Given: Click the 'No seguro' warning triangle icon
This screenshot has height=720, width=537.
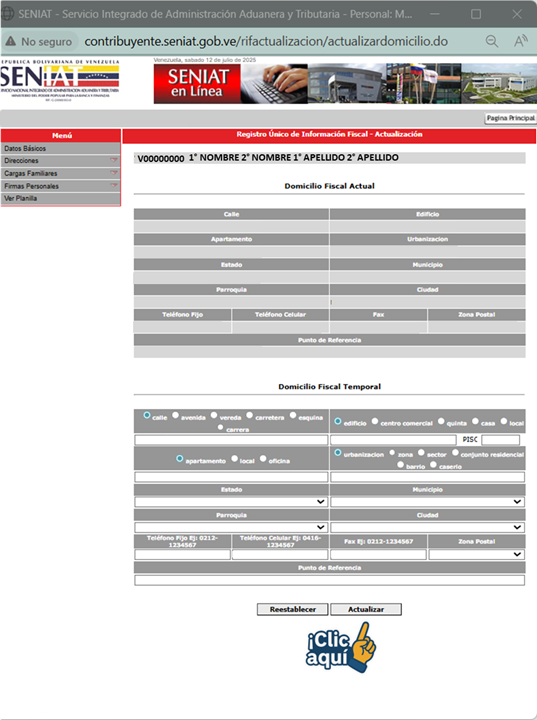Looking at the screenshot, I should (x=11, y=41).
